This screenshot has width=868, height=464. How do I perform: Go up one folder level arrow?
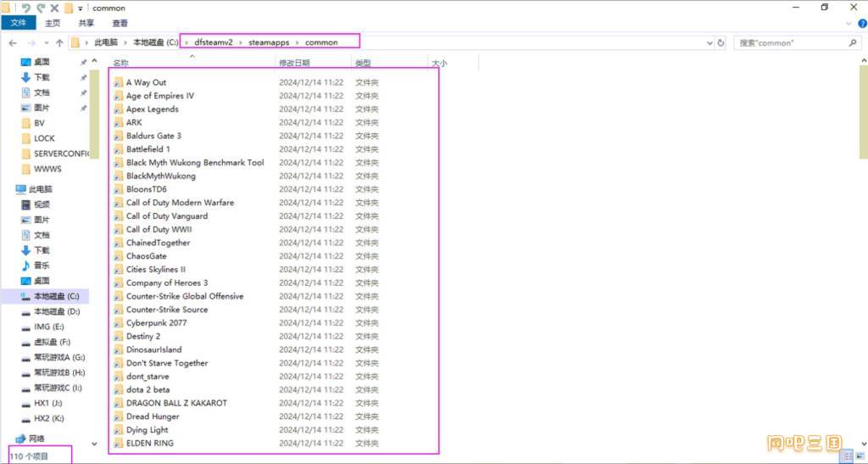59,42
